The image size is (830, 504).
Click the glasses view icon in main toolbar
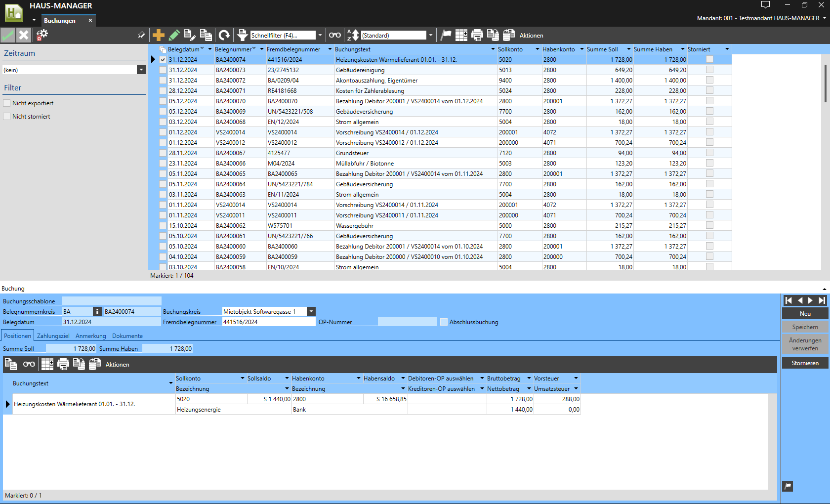335,35
